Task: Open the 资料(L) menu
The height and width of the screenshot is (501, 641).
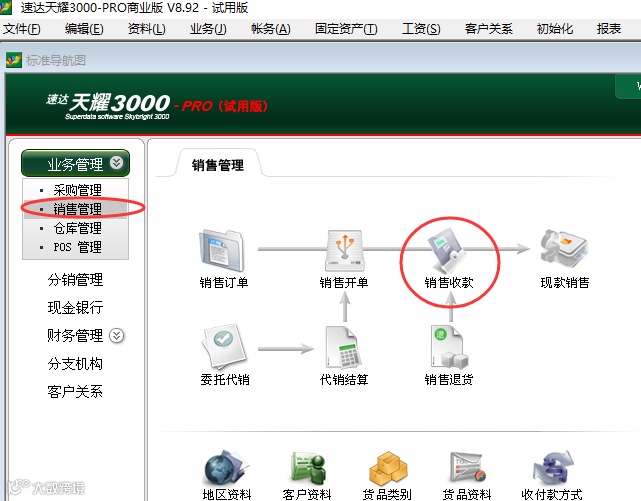Action: pyautogui.click(x=146, y=29)
